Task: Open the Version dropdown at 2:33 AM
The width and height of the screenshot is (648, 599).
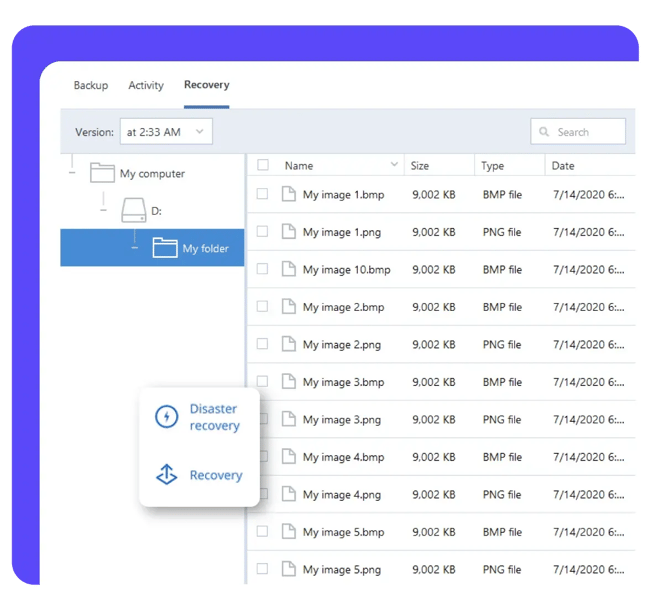Action: [x=166, y=132]
